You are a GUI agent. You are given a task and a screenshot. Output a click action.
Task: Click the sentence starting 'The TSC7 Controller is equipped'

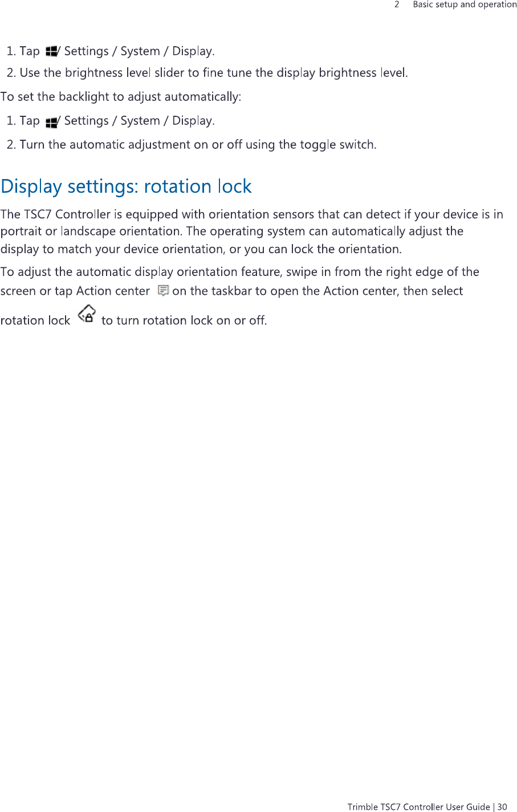click(251, 214)
